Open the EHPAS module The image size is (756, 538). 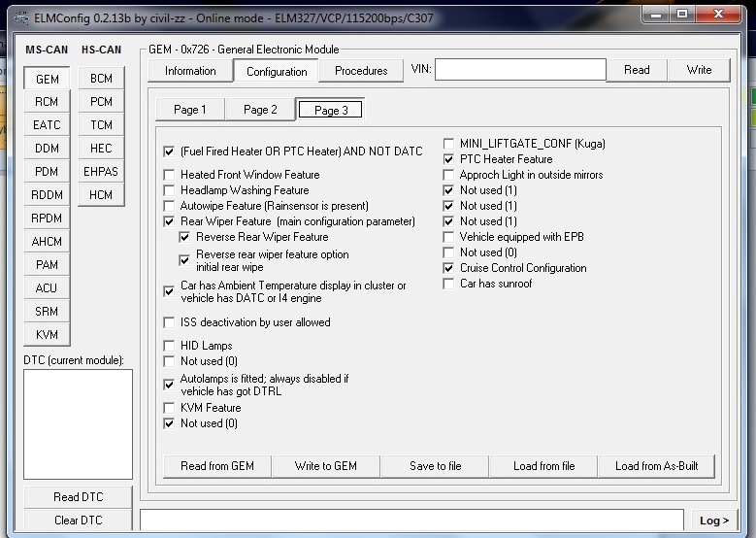101,172
